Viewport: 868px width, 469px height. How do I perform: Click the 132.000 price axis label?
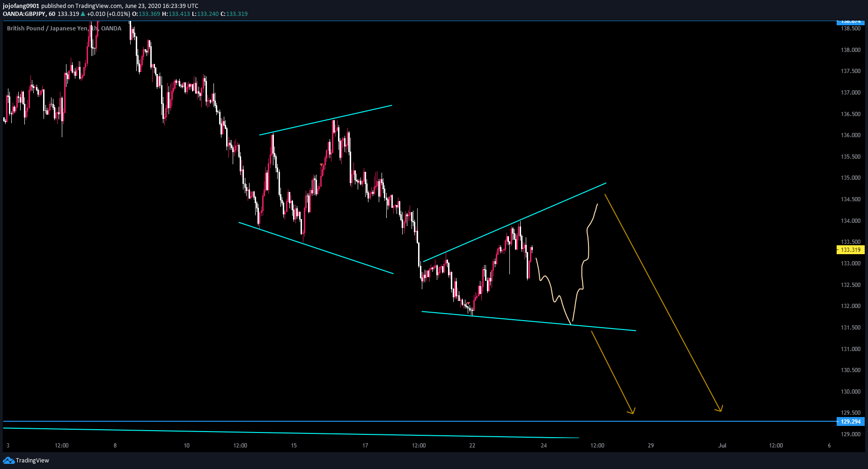(851, 306)
